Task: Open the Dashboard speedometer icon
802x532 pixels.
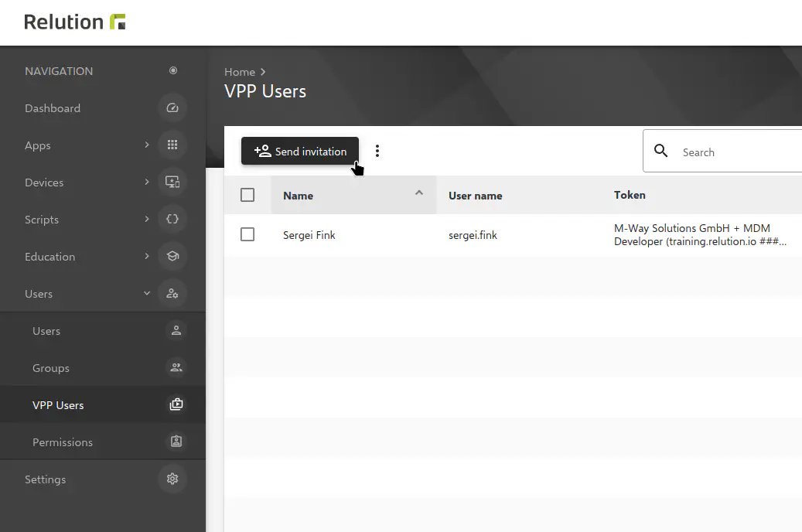Action: (172, 107)
